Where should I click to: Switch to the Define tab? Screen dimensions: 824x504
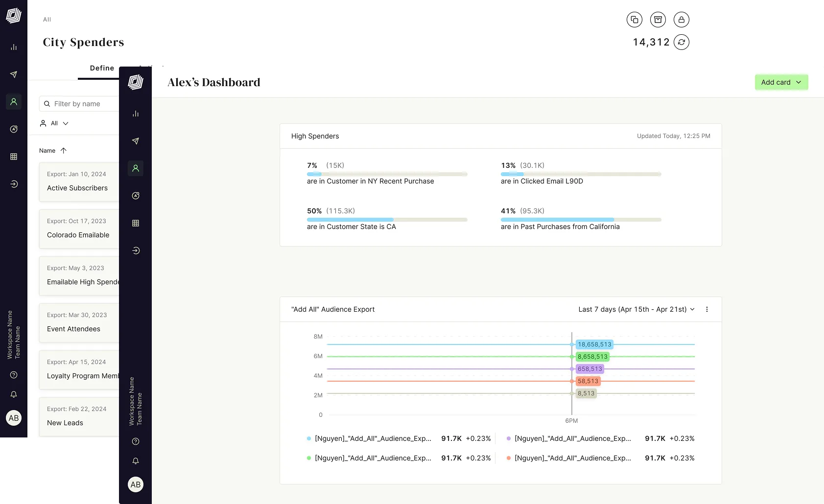pos(102,68)
